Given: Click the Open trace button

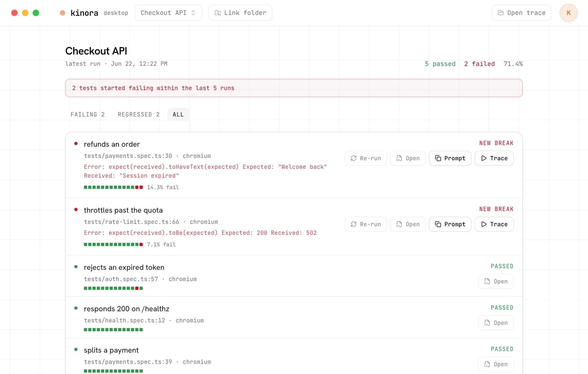Looking at the screenshot, I should click(521, 13).
